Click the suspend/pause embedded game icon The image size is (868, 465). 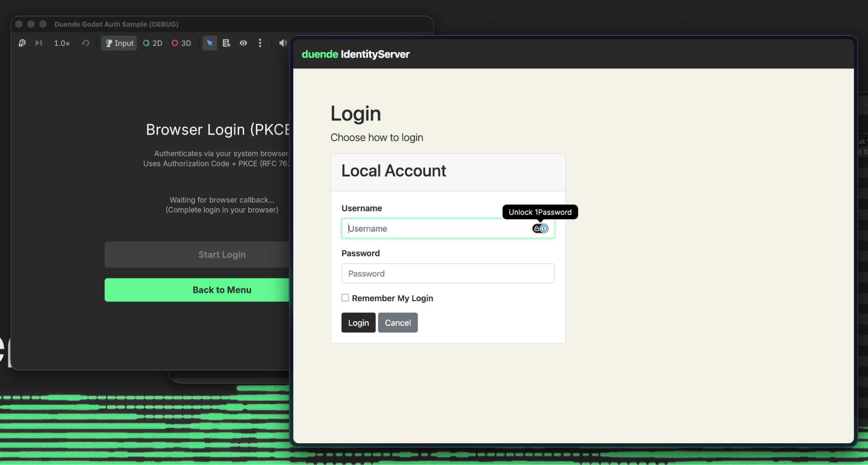pos(22,43)
